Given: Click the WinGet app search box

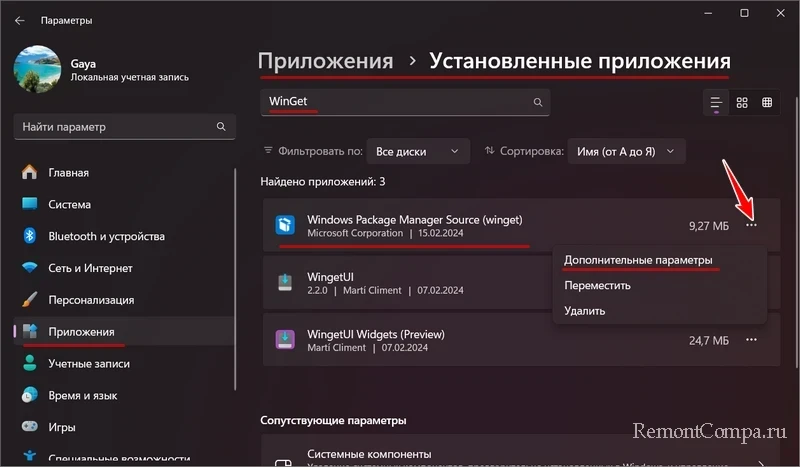Looking at the screenshot, I should pyautogui.click(x=405, y=102).
